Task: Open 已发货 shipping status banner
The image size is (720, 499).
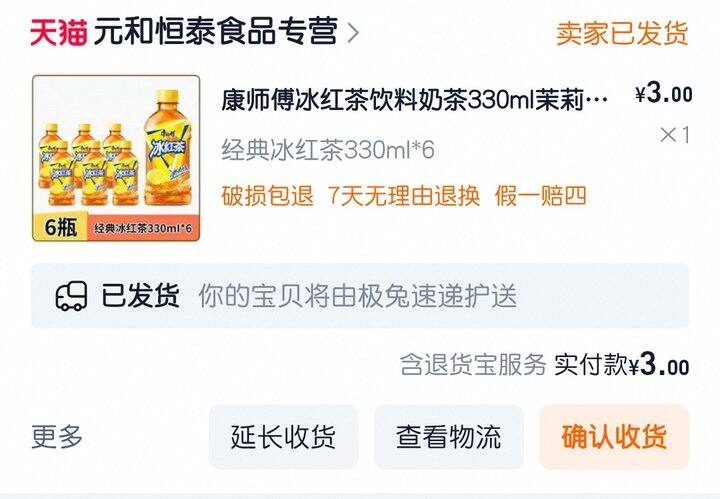Action: [x=360, y=296]
